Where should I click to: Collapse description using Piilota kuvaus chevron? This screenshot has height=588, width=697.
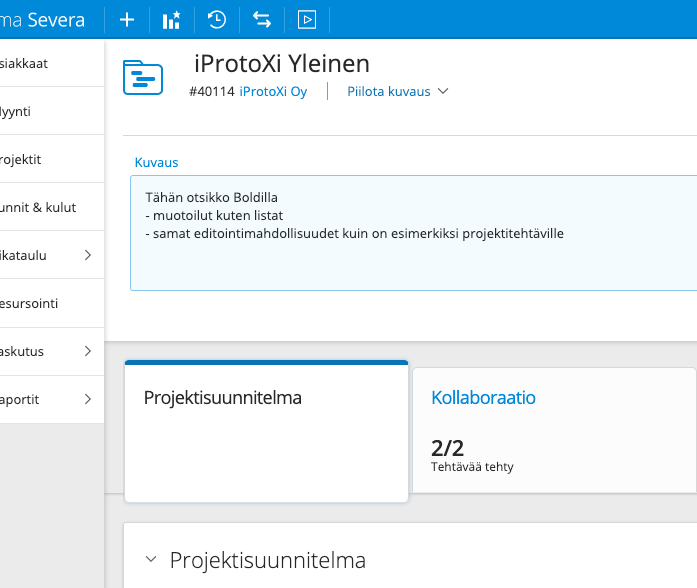pyautogui.click(x=443, y=91)
